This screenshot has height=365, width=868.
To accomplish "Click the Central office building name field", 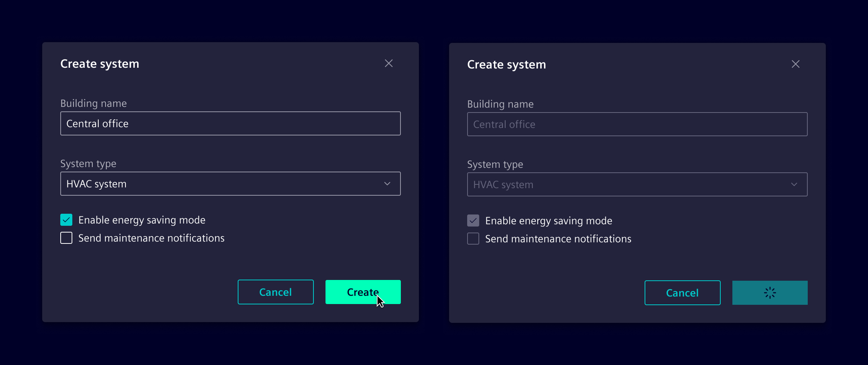I will click(230, 123).
